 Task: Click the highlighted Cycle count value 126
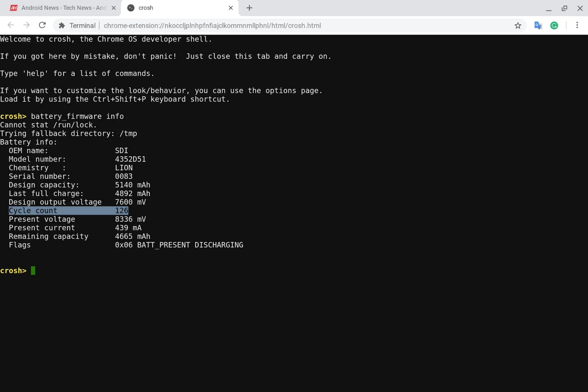coord(121,210)
